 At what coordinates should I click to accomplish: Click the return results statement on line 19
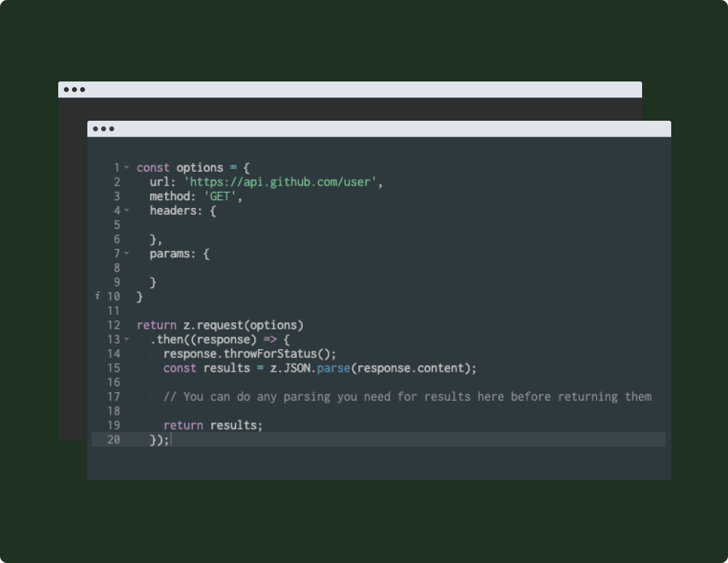tap(213, 425)
